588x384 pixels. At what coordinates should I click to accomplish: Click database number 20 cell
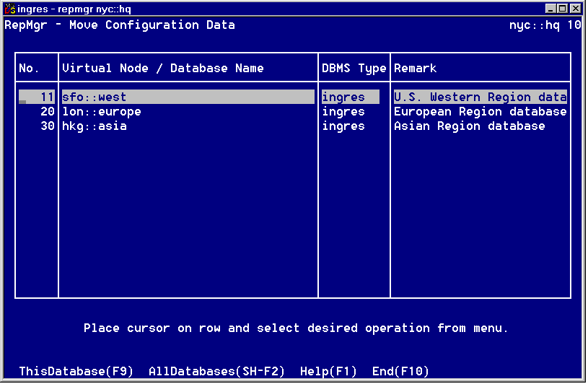[x=48, y=112]
